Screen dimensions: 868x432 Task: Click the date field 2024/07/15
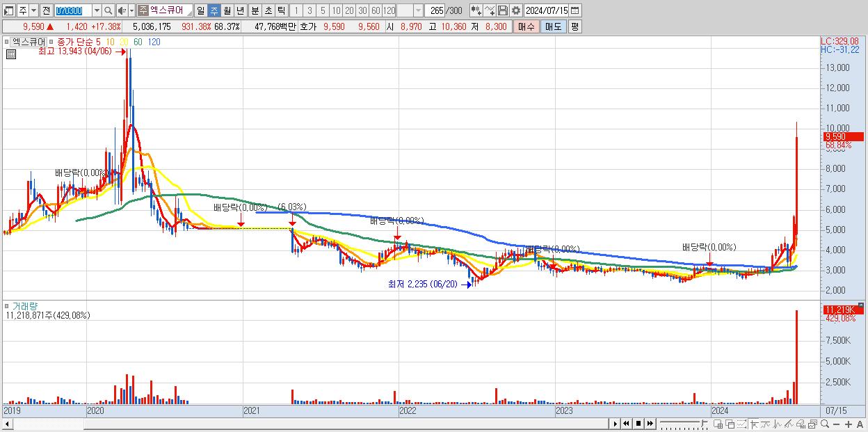(x=547, y=10)
